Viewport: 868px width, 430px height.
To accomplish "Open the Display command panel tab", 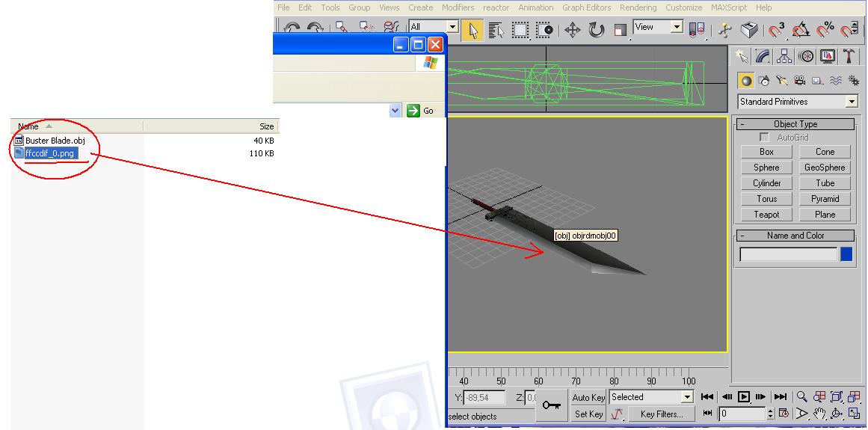I will pos(827,56).
